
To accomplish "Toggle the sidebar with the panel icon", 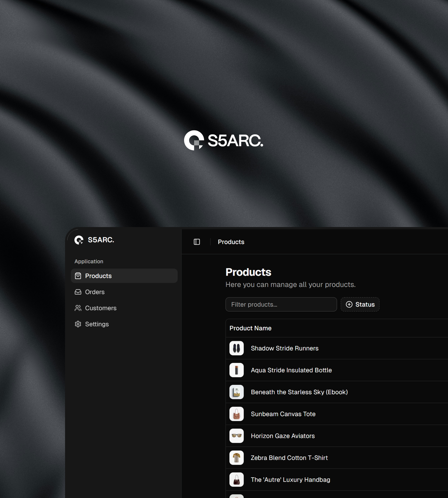I will point(196,242).
